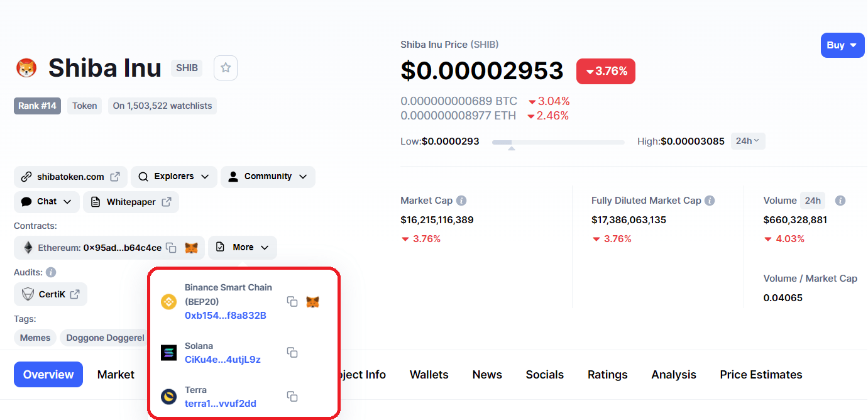Viewport: 868px width, 420px height.
Task: Copy the Binance Smart Chain address
Action: pyautogui.click(x=292, y=302)
